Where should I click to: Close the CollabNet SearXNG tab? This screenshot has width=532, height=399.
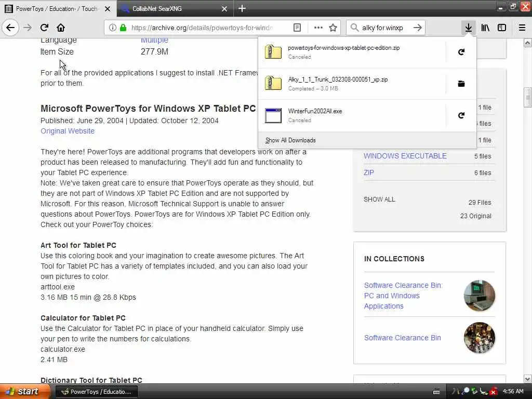click(224, 9)
